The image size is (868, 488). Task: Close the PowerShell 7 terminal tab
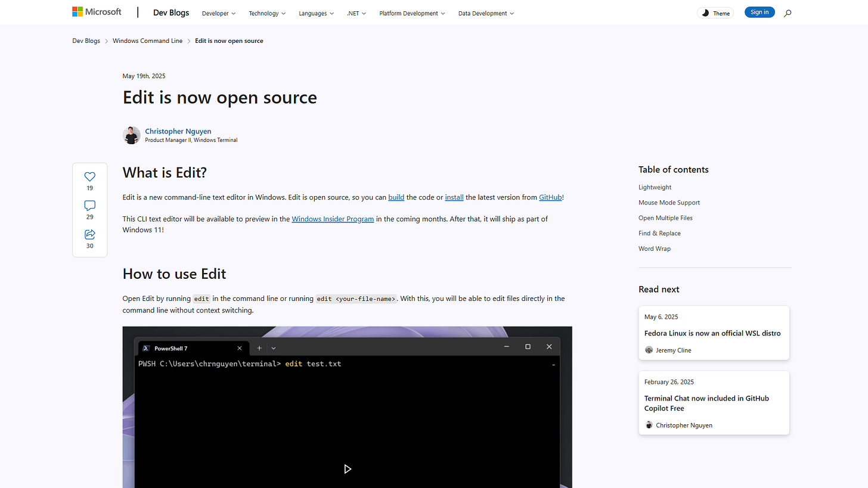pos(240,348)
